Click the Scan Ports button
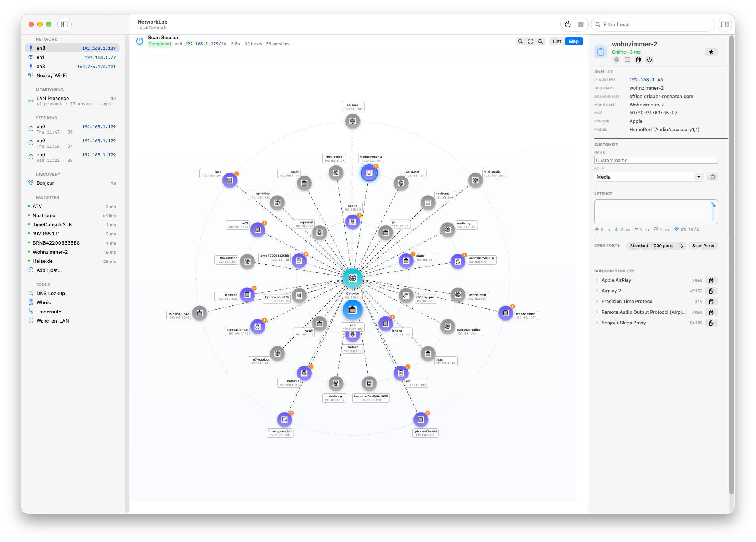This screenshot has height=542, width=756. (703, 246)
